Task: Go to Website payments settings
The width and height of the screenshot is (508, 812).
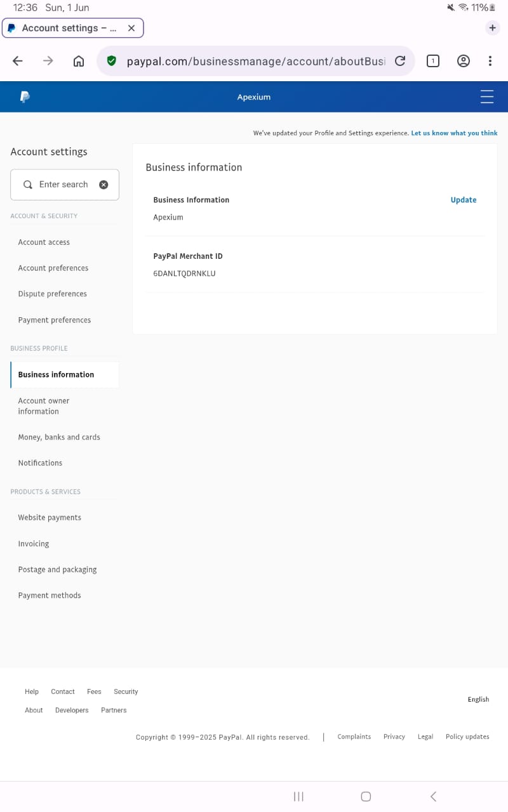Action: click(50, 518)
